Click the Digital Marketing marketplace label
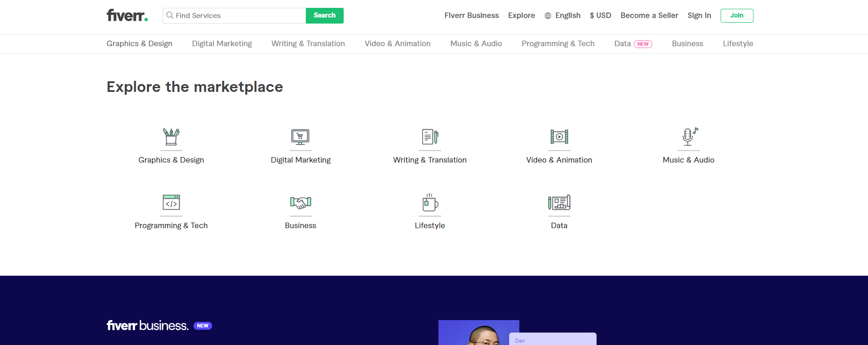 click(301, 160)
